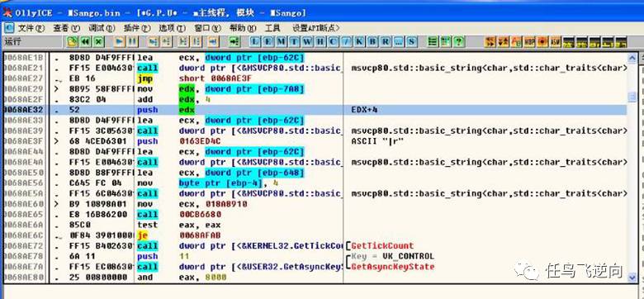Open Handles window with H button
The width and height of the screenshot is (644, 299).
(x=320, y=41)
